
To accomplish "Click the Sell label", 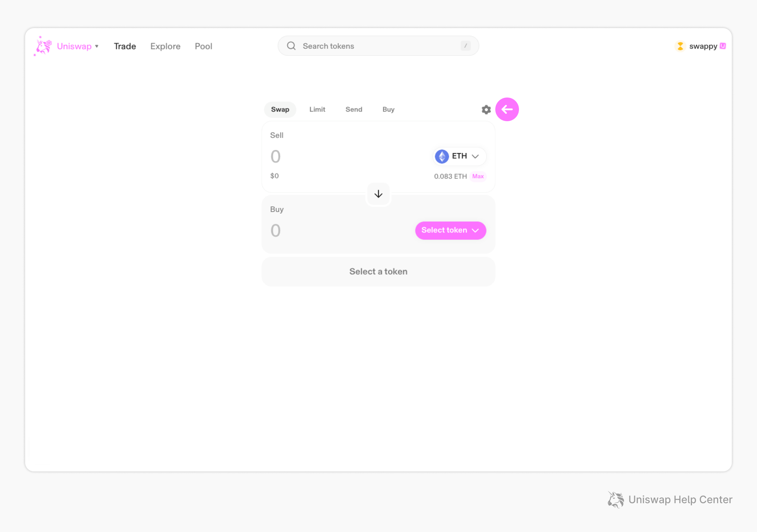I will coord(276,135).
